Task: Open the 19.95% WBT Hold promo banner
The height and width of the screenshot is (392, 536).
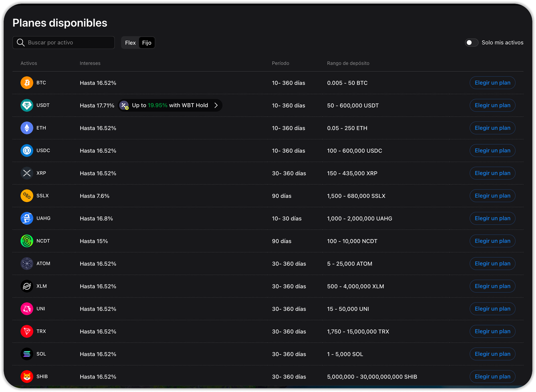Action: [x=170, y=105]
